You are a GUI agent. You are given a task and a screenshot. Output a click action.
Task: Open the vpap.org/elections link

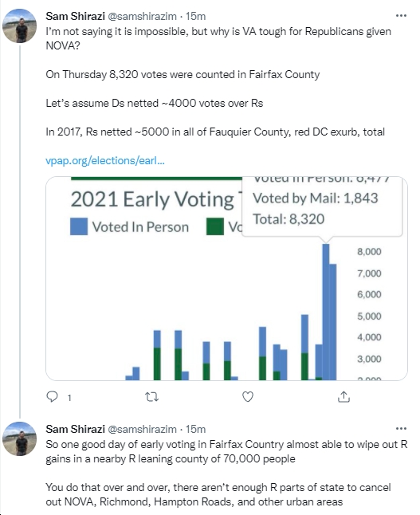(x=105, y=160)
